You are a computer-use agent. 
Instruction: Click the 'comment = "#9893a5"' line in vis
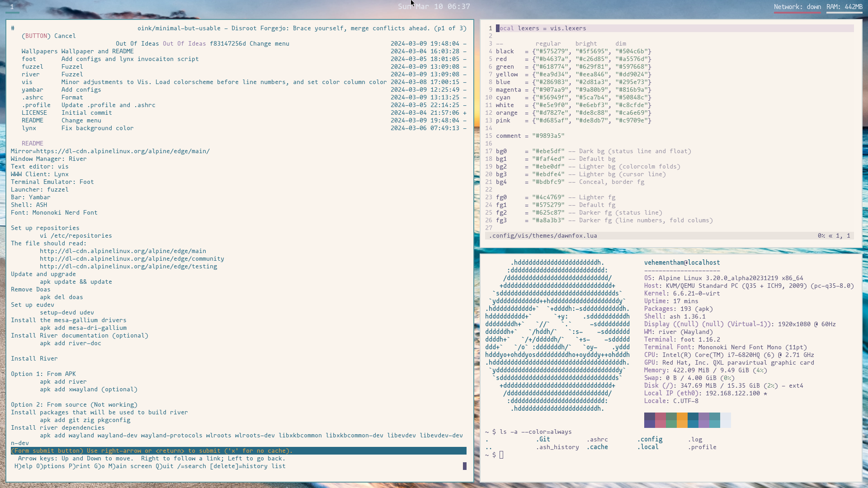coord(530,136)
